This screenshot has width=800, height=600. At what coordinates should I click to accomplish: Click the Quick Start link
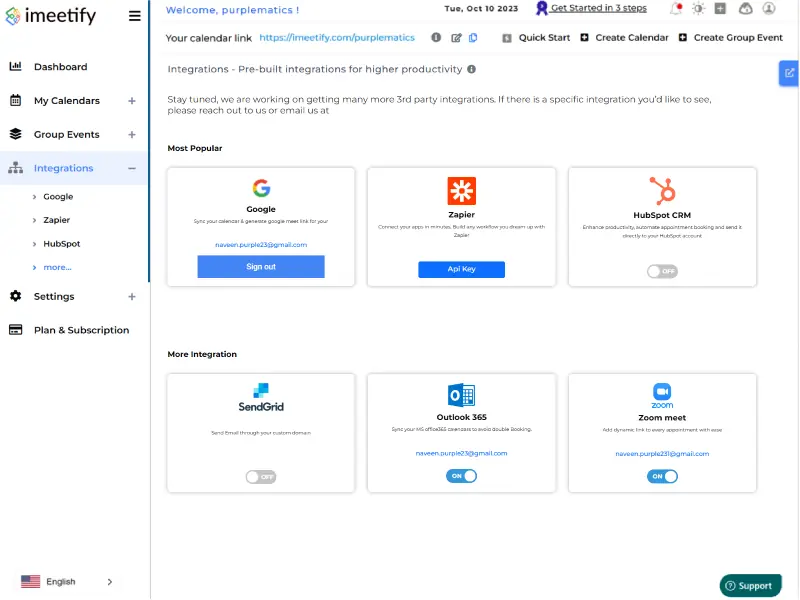[544, 37]
